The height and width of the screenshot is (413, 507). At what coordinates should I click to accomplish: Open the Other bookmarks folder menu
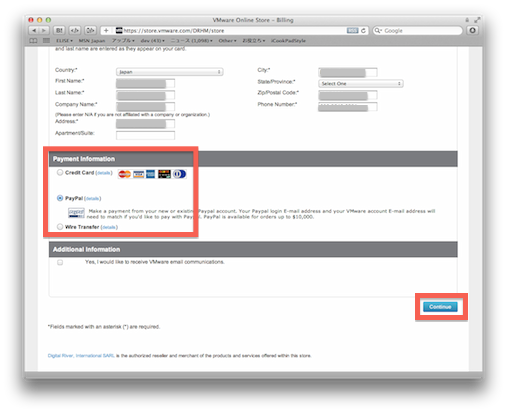click(227, 41)
